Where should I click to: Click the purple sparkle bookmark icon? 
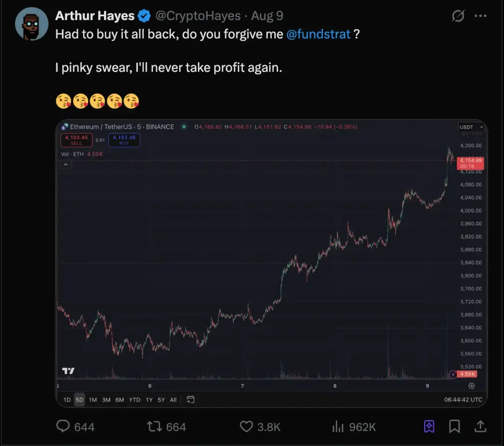pos(429,426)
